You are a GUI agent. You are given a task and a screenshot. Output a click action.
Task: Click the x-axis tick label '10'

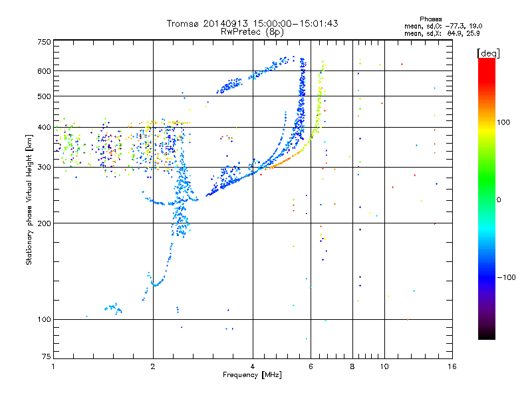click(x=384, y=366)
